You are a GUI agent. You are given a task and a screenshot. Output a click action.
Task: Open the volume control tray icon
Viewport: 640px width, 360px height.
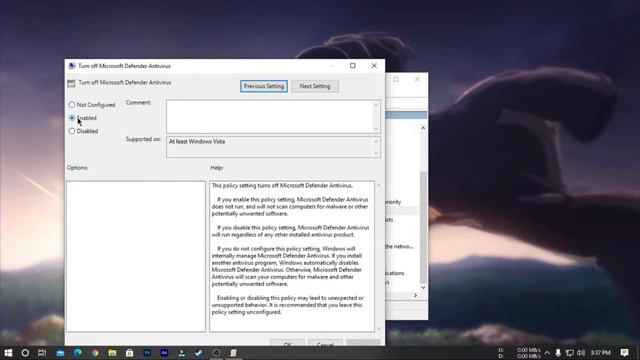pyautogui.click(x=581, y=353)
